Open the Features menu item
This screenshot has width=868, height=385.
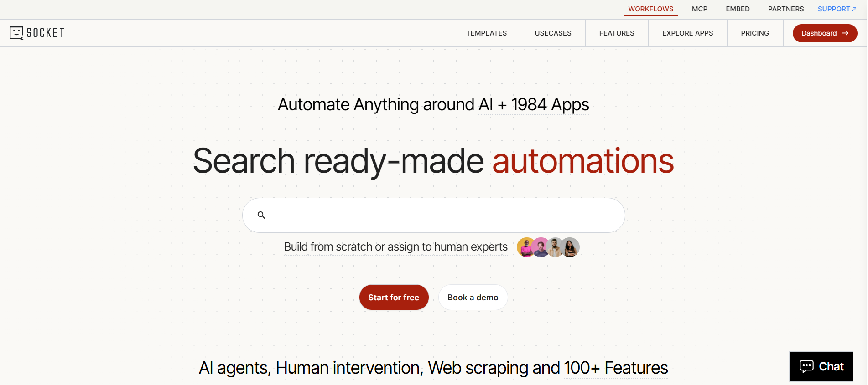coord(617,33)
